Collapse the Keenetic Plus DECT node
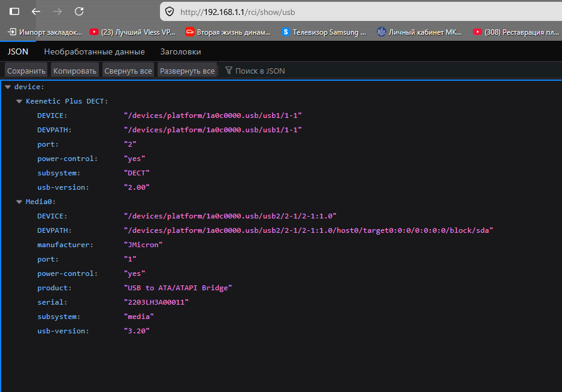Screen dimensions: 562x392 (19, 101)
